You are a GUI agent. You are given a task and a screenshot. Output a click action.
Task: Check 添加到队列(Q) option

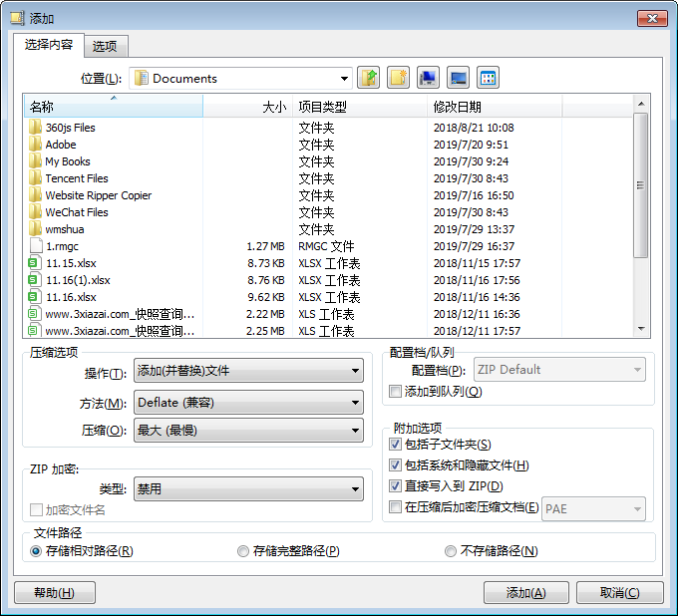coord(395,392)
